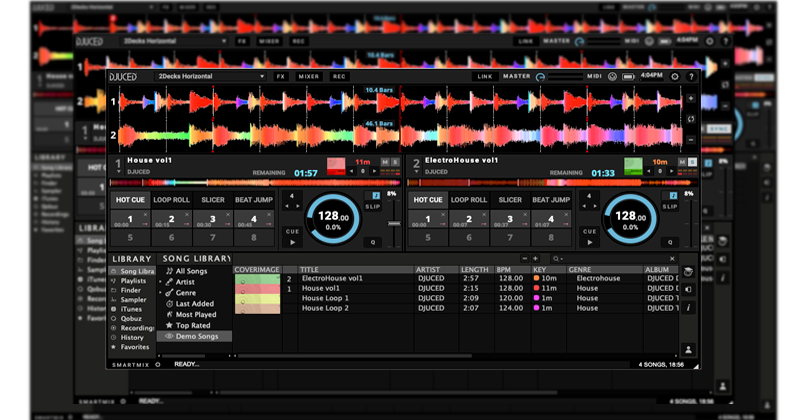Screen dimensions: 800x420
Task: Click Smartmix circle icon in status bar
Action: 158,364
